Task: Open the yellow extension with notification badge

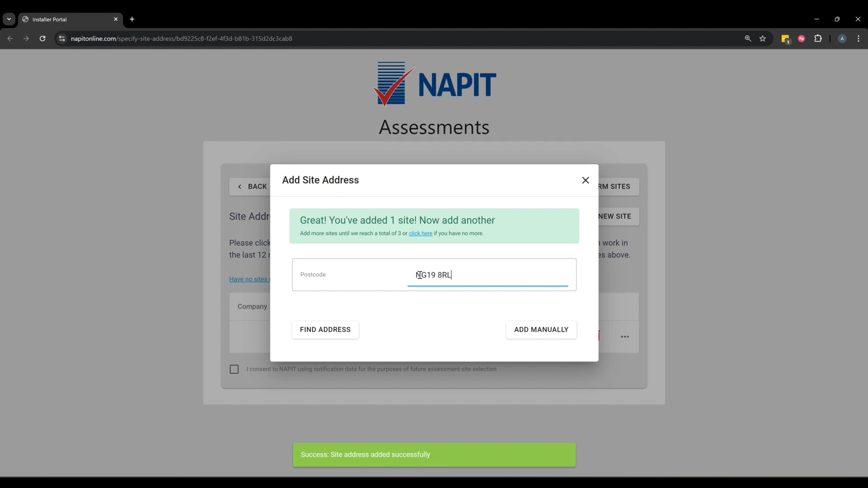Action: click(x=785, y=39)
